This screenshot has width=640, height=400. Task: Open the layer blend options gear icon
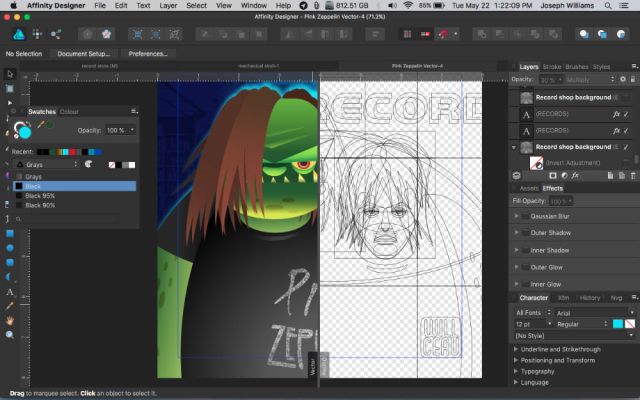(623, 79)
